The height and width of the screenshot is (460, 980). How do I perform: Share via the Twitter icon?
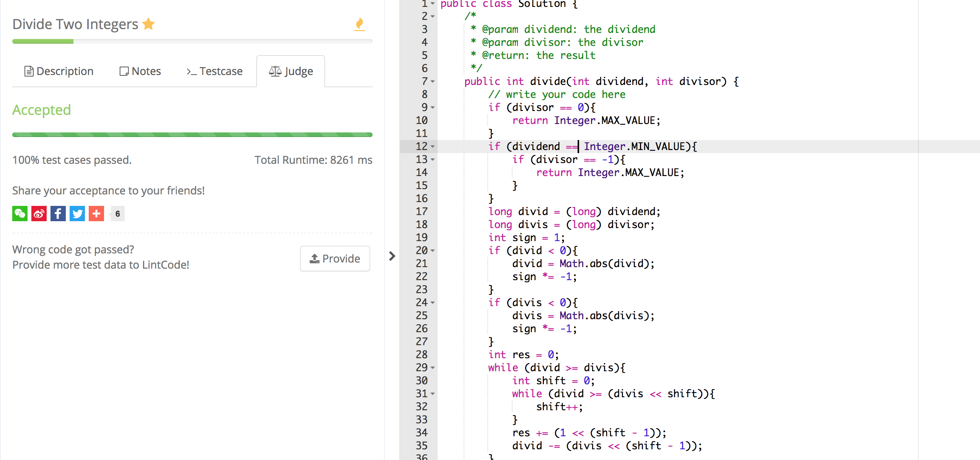pyautogui.click(x=77, y=214)
